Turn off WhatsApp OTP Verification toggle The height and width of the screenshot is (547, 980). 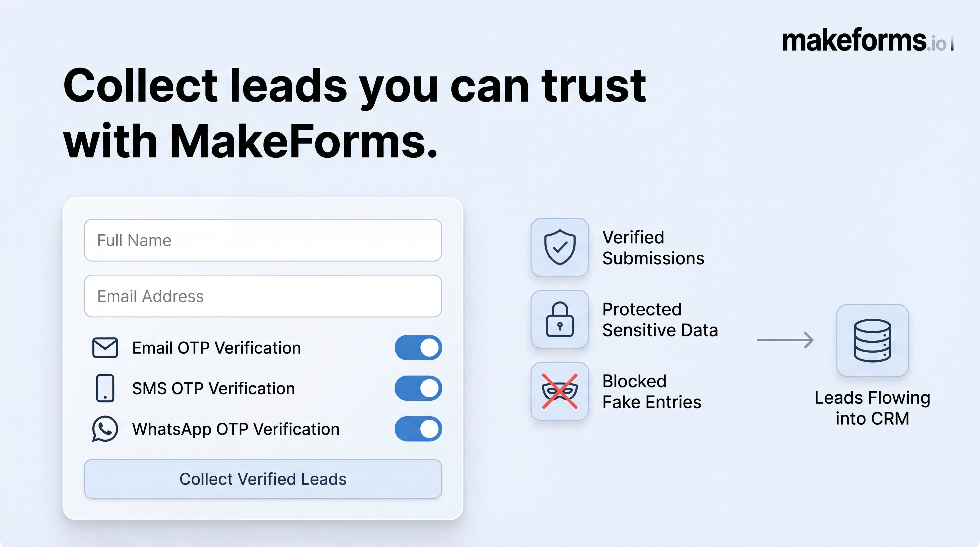(x=418, y=429)
